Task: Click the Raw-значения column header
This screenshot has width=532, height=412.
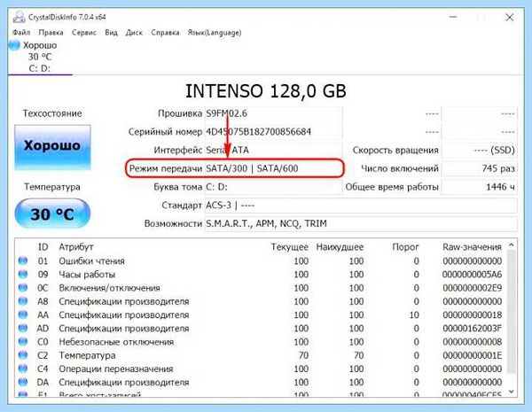Action: coord(472,247)
